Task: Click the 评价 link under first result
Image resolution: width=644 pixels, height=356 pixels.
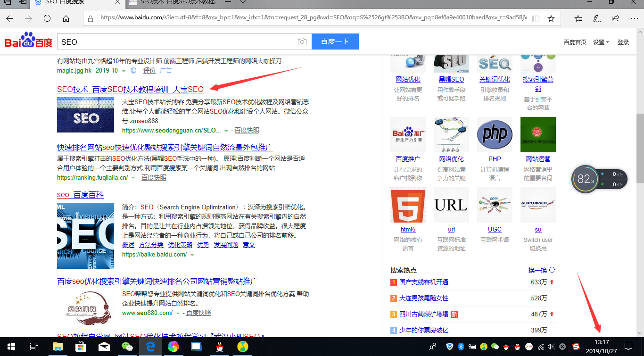Action: tap(149, 70)
